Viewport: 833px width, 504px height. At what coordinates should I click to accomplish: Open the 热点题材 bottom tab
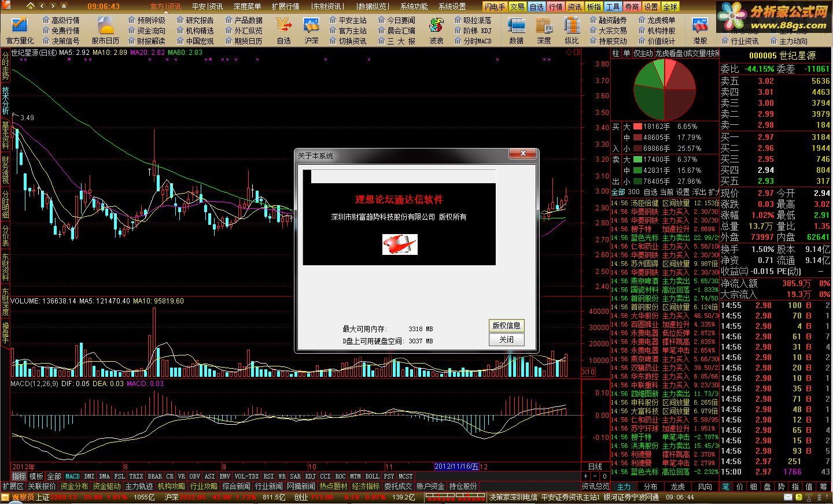[x=333, y=487]
